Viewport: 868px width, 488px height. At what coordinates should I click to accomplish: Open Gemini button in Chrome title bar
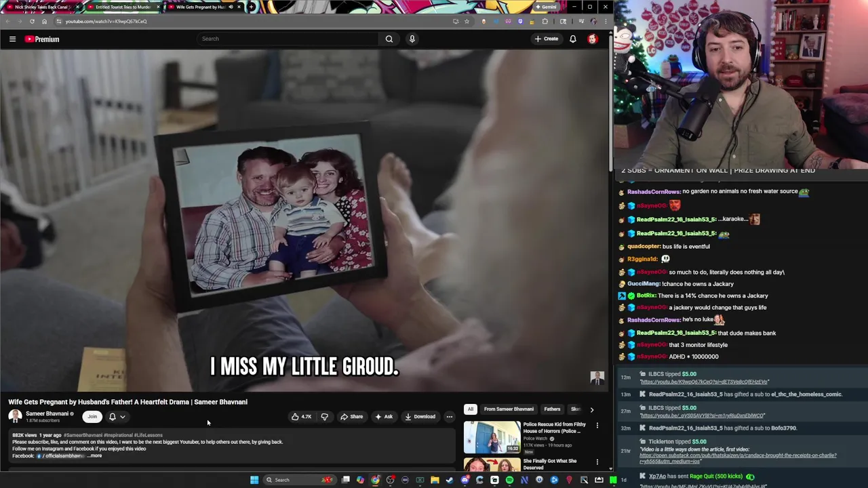[546, 7]
